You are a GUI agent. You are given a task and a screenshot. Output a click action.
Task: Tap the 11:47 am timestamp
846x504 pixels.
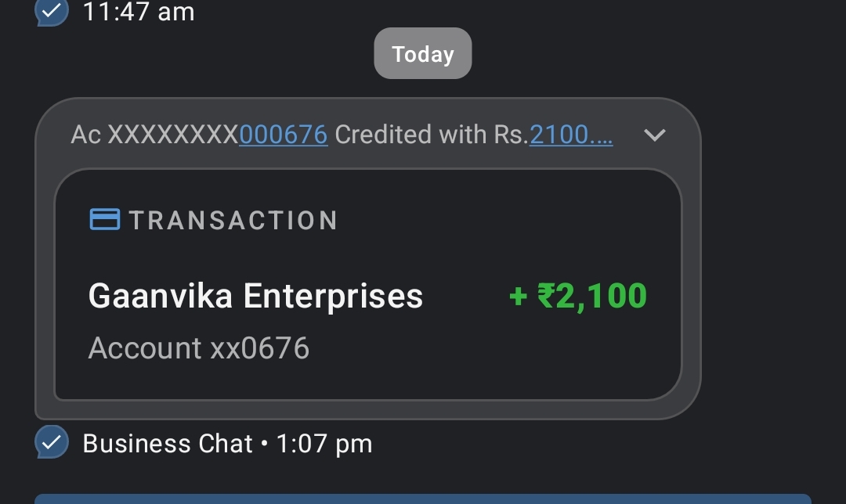tap(139, 12)
